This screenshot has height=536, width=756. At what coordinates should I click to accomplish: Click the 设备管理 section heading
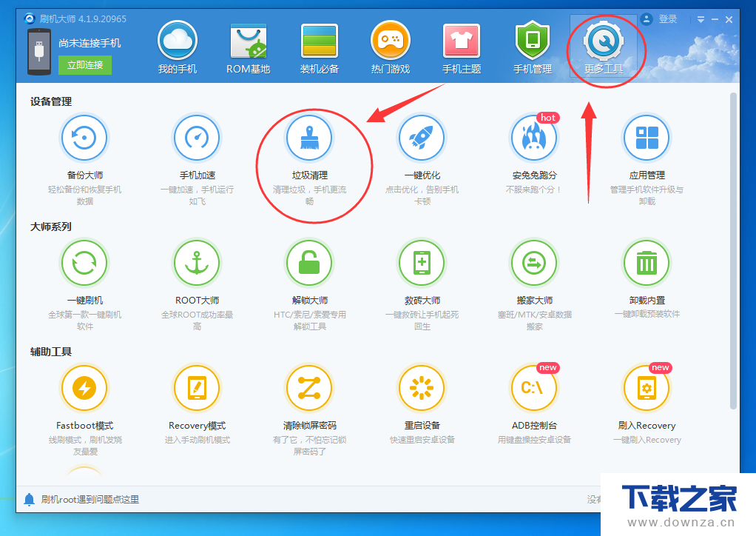(x=51, y=102)
